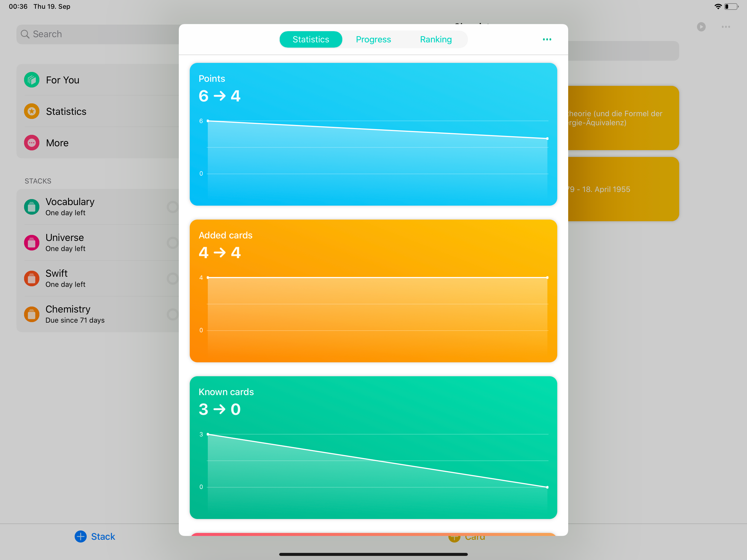This screenshot has width=747, height=560.
Task: Click the green For You icon
Action: tap(31, 80)
